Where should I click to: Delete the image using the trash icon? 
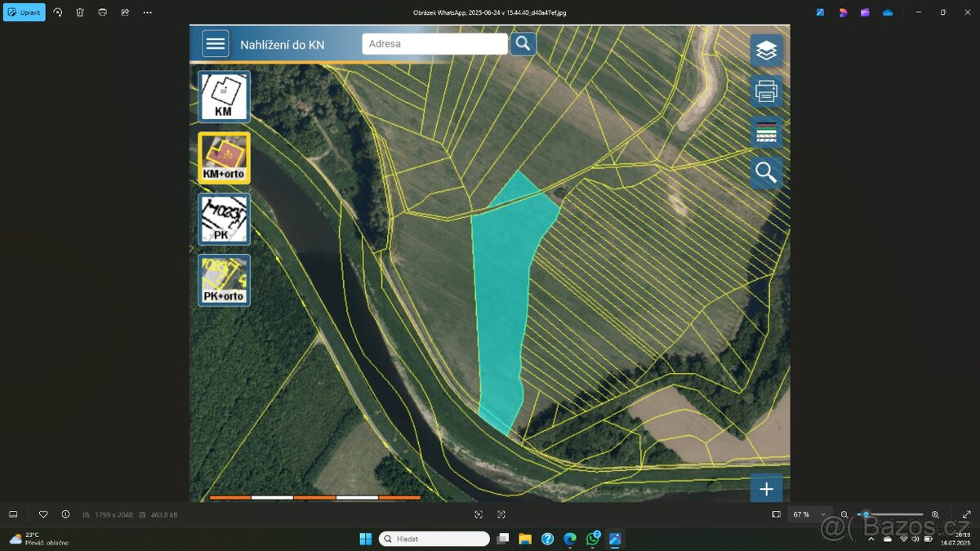pos(80,12)
